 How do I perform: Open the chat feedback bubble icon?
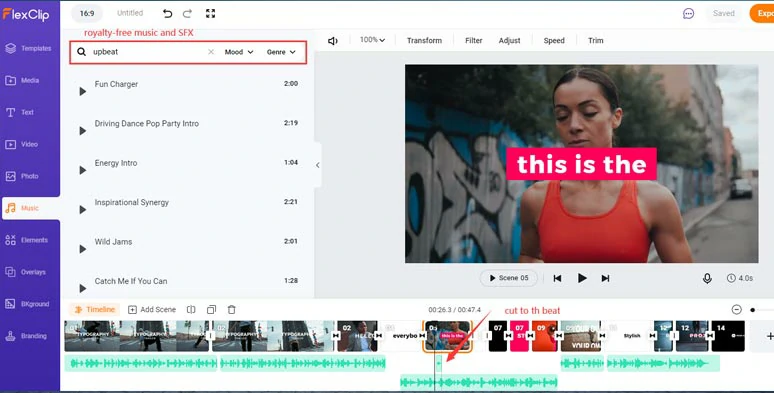click(x=688, y=13)
